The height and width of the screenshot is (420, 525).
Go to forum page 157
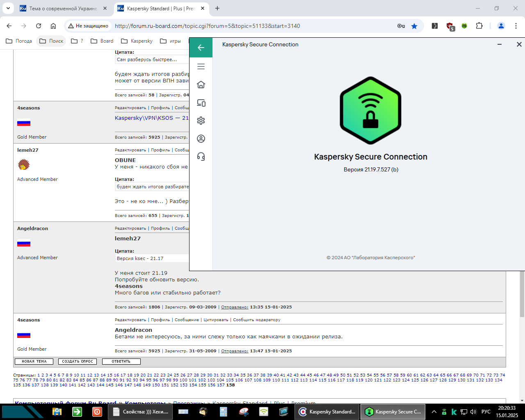click(x=221, y=385)
